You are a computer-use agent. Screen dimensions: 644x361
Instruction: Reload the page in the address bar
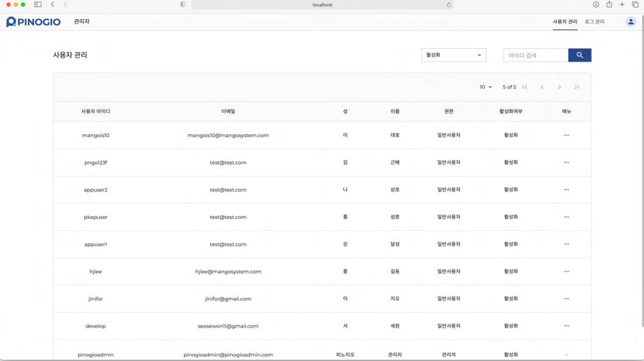449,5
